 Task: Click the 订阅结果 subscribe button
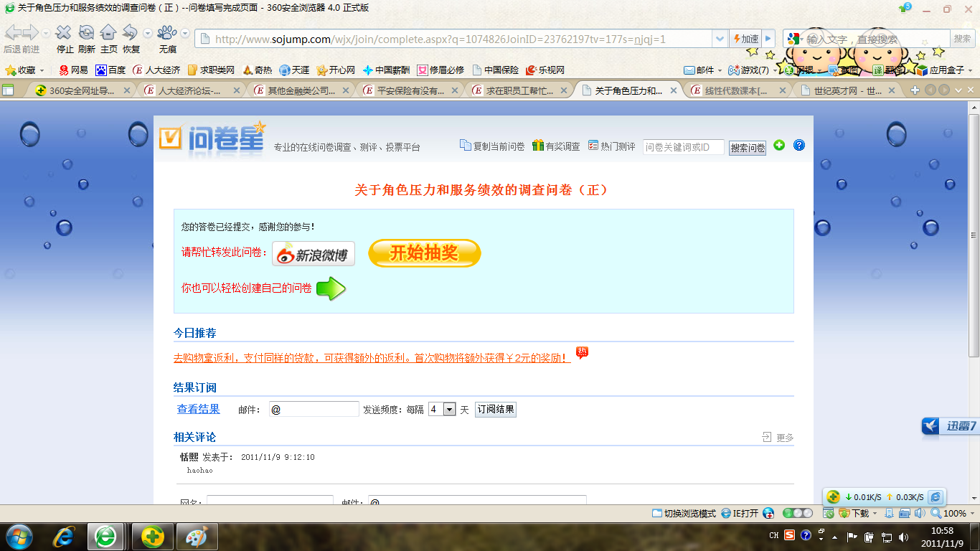[x=496, y=410]
